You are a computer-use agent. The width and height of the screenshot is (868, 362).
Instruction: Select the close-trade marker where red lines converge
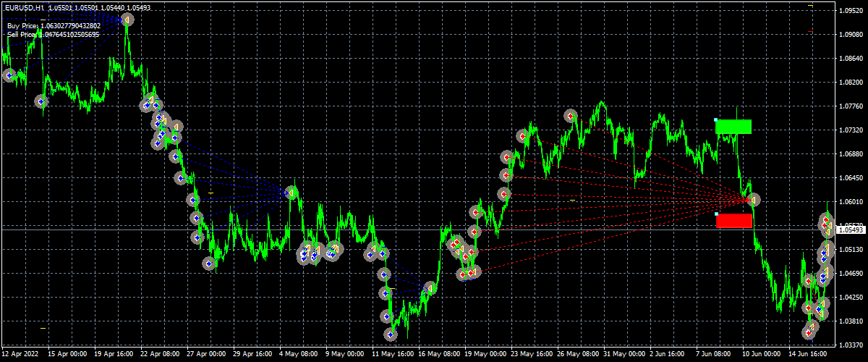753,199
